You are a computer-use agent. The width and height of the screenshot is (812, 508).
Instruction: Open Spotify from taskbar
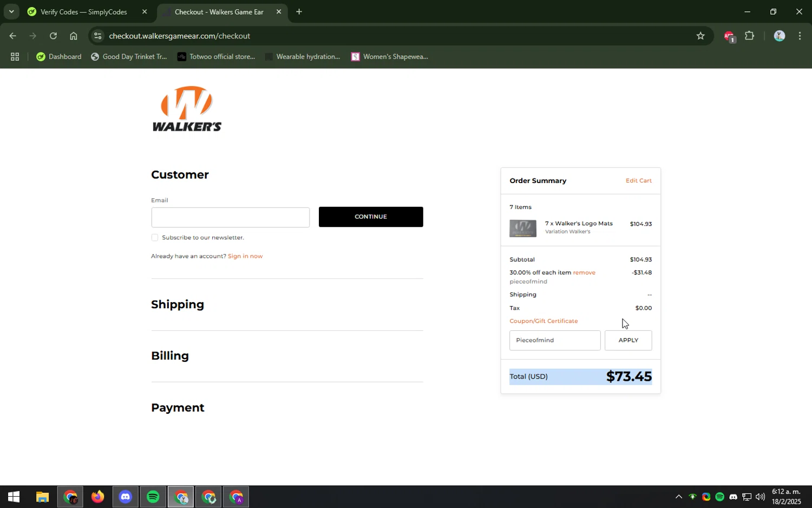(153, 497)
